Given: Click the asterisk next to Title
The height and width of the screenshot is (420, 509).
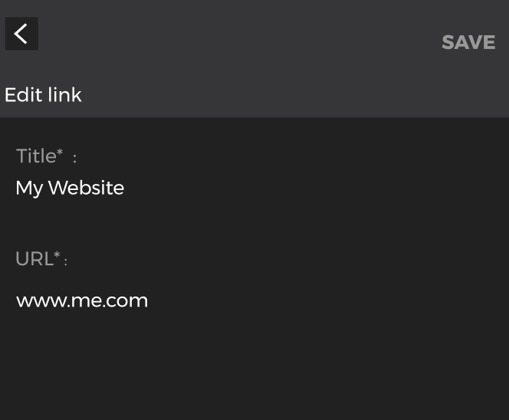Looking at the screenshot, I should coord(60,151).
